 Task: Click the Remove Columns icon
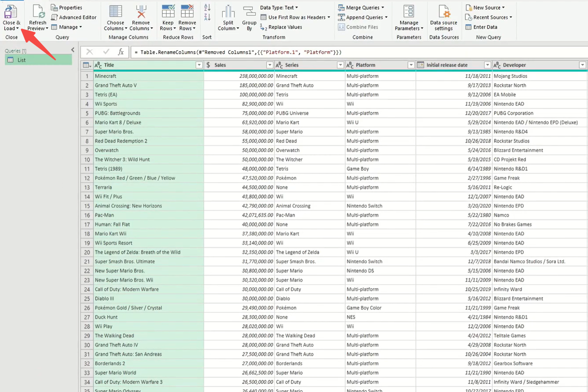(x=141, y=12)
